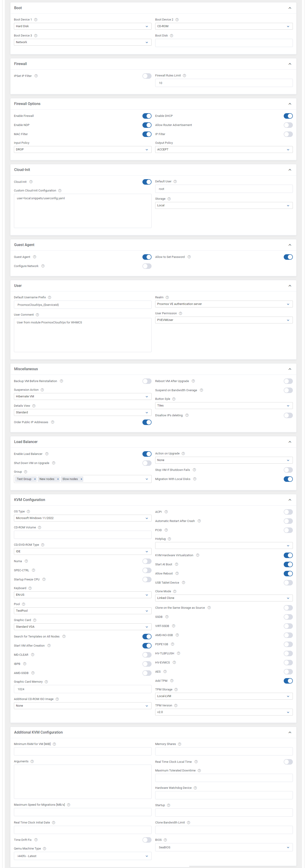Open Suspension Action dropdown showing Hibernate VM
307x868 pixels.
tap(83, 396)
